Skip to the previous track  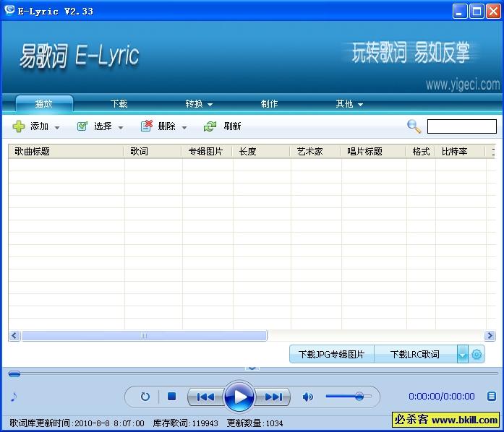[x=205, y=397]
